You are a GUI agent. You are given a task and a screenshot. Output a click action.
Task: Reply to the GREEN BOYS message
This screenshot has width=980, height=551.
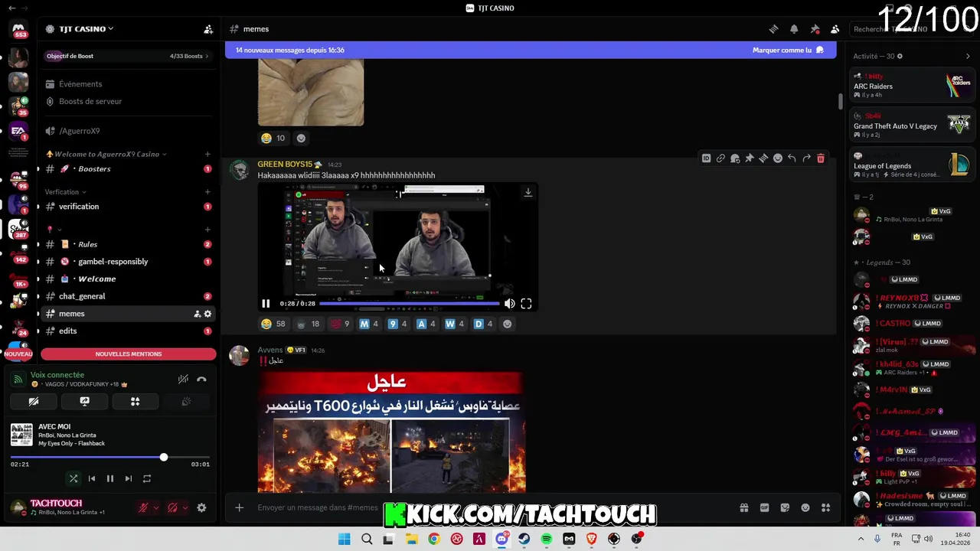[792, 158]
